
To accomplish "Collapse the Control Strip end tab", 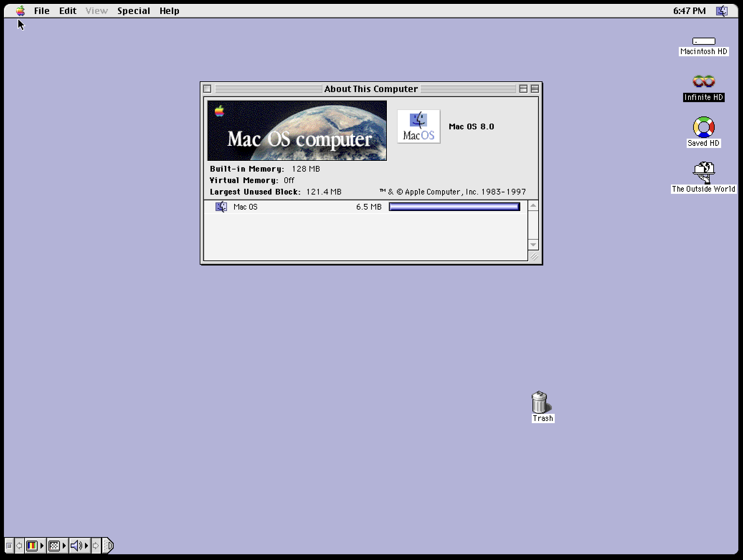I will point(108,546).
